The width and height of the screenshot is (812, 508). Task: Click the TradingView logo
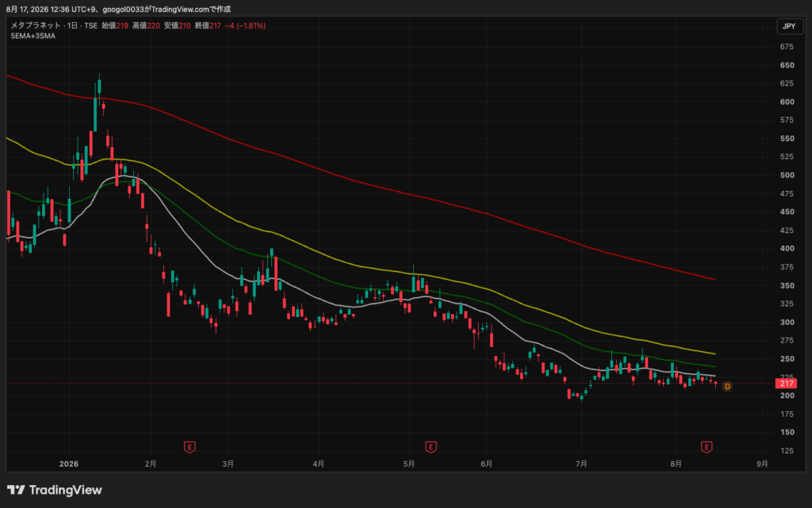[x=55, y=490]
